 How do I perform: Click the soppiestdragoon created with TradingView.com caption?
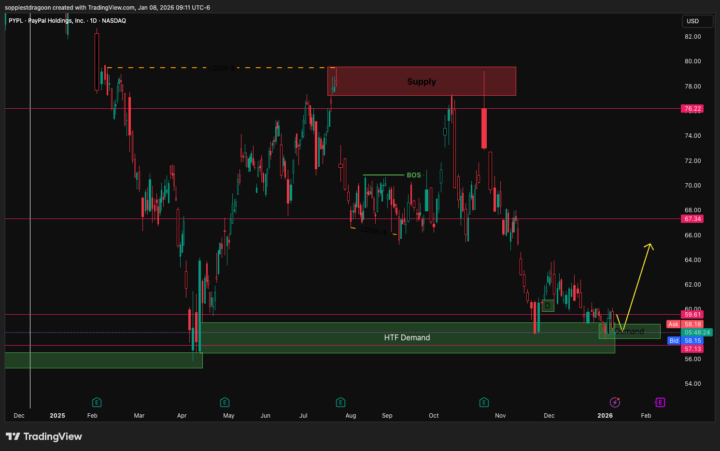[x=107, y=8]
